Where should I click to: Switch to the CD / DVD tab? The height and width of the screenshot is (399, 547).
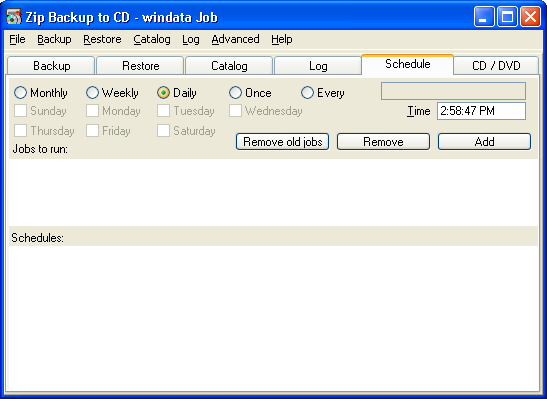[x=496, y=66]
